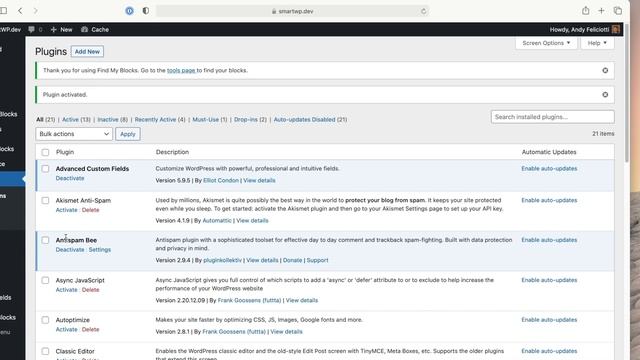Activate the Async JavaScript plugin
Screen dimensions: 640x360
67,290
